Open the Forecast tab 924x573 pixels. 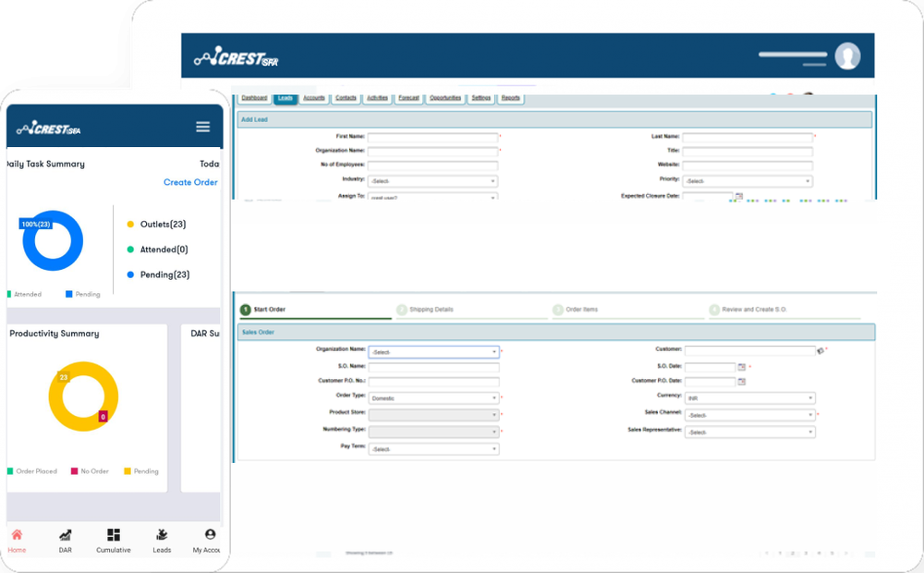[408, 98]
